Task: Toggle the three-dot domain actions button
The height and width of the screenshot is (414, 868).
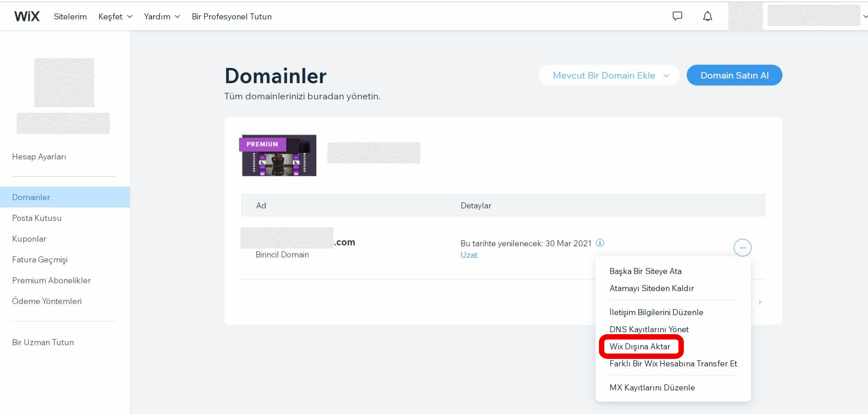Action: click(x=742, y=248)
